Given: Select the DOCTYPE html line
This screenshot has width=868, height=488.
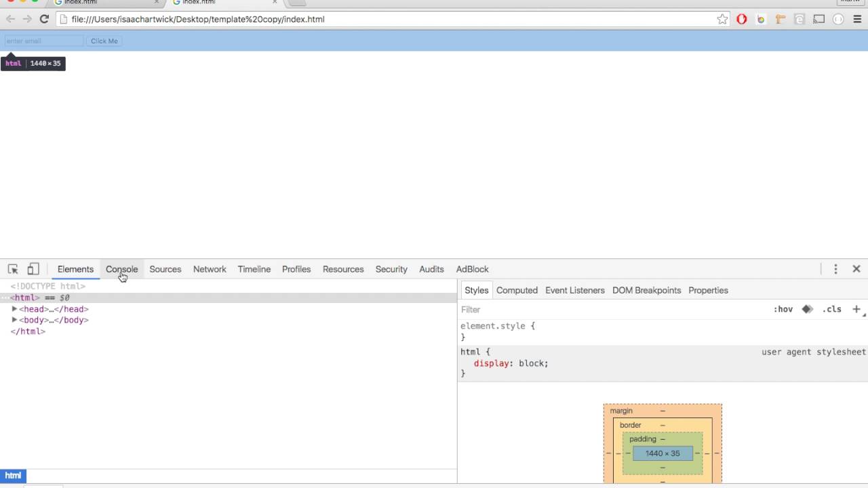Looking at the screenshot, I should (x=48, y=286).
